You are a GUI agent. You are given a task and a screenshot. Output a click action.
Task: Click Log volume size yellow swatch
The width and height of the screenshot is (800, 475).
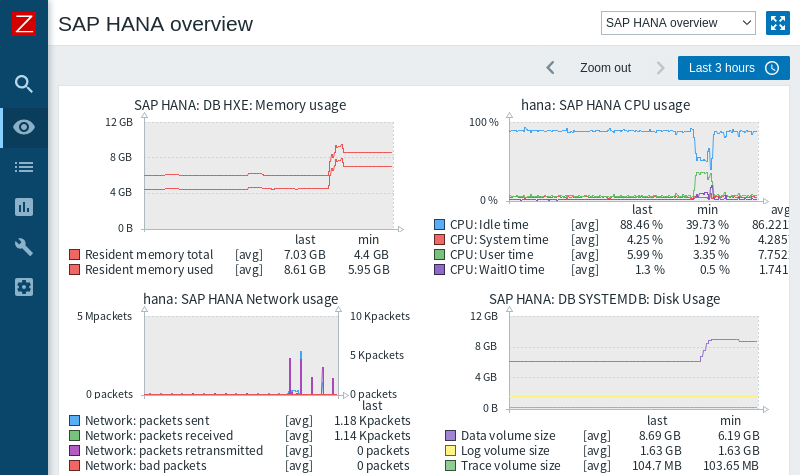(451, 451)
